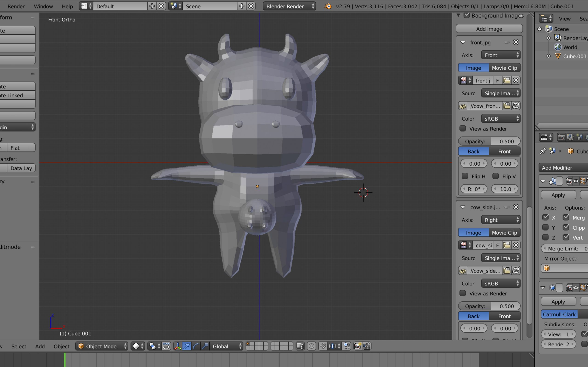Select the scale manipulator icon
Viewport: 588px width, 367px height.
pos(205,346)
